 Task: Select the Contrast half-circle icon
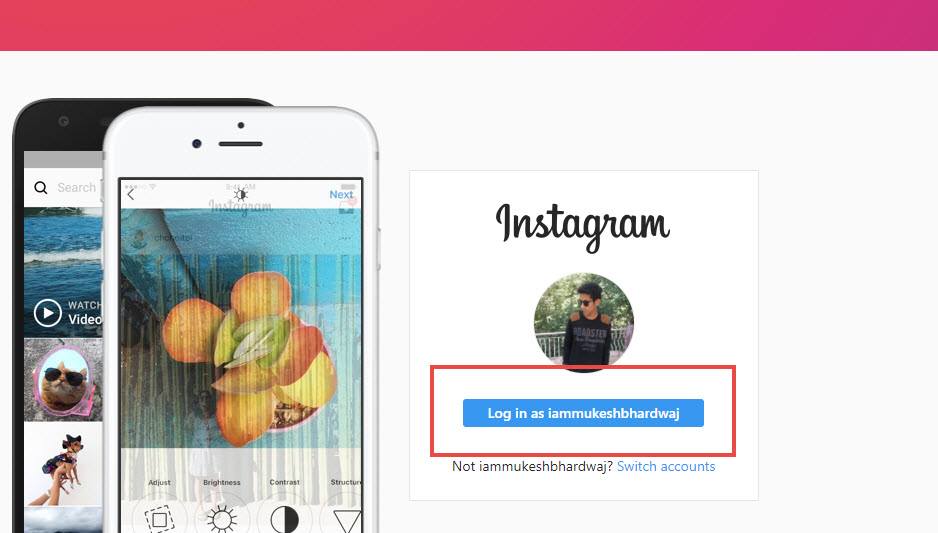(284, 519)
